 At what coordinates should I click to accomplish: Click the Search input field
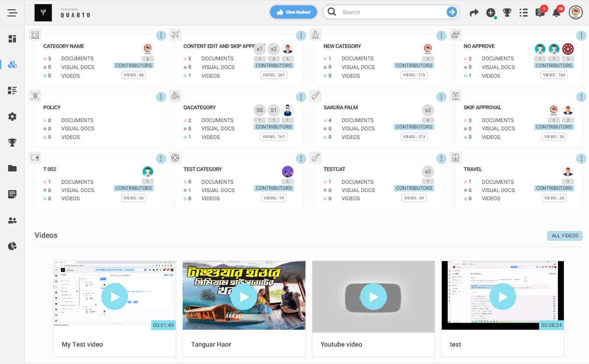click(388, 12)
